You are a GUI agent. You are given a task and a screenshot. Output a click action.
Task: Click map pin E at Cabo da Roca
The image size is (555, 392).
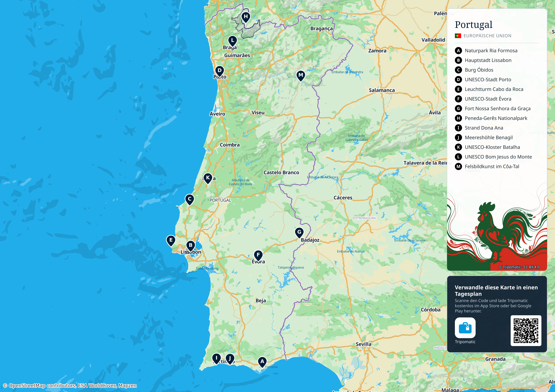click(171, 240)
